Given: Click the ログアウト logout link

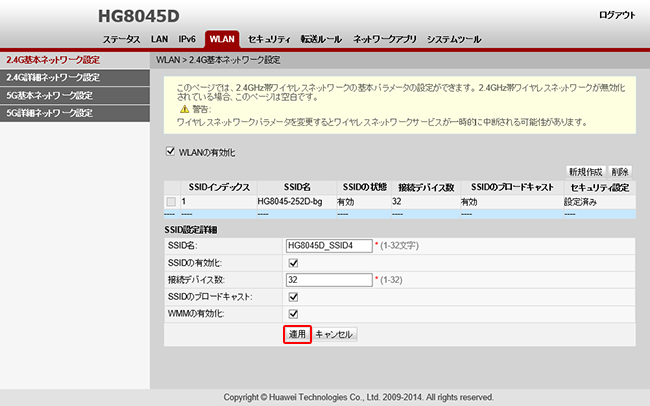Looking at the screenshot, I should [616, 16].
